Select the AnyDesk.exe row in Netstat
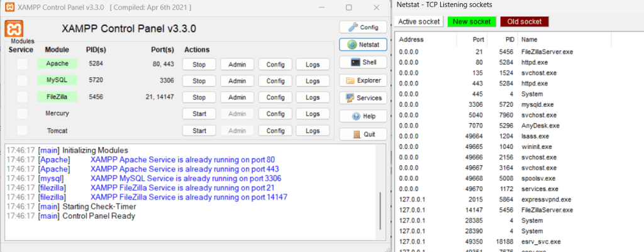Viewport: 644px width, 252px height. point(519,126)
